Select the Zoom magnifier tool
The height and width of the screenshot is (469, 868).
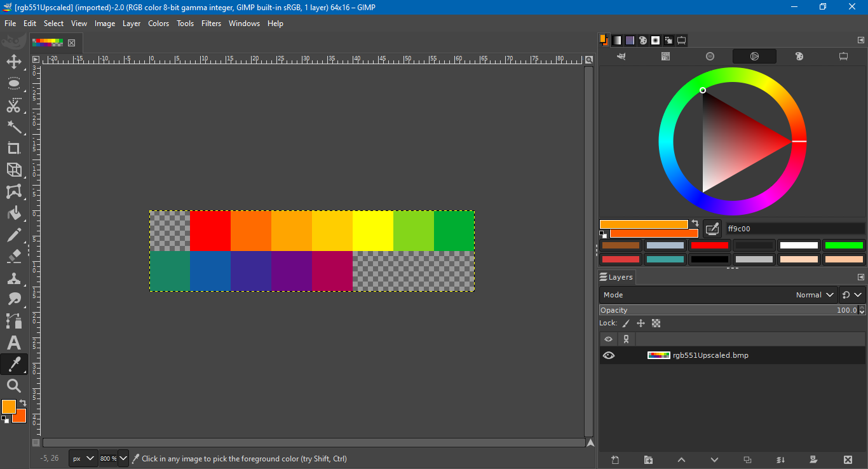(x=13, y=386)
